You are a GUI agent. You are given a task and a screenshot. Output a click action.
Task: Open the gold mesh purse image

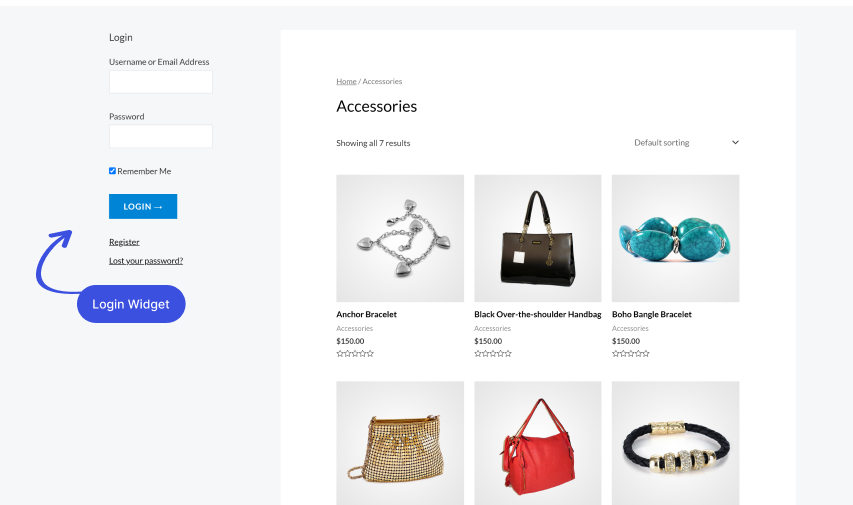400,443
